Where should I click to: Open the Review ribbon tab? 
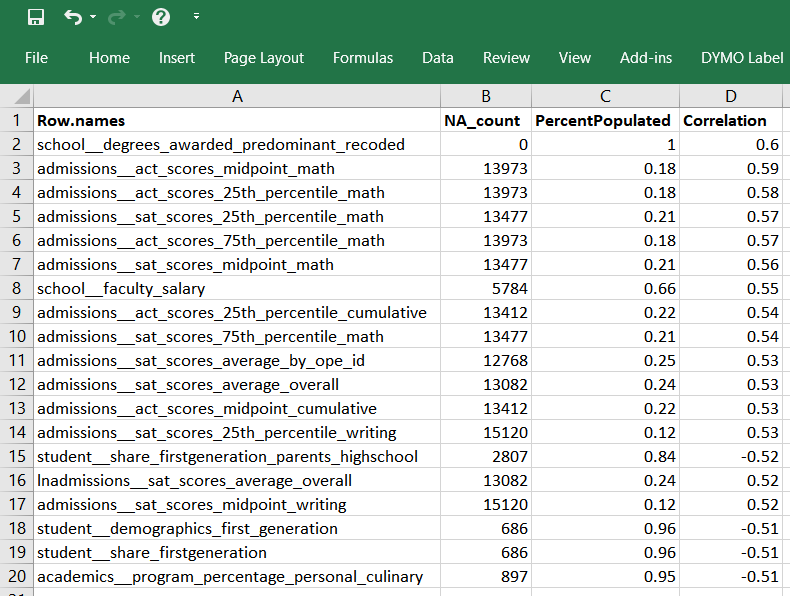[x=506, y=58]
